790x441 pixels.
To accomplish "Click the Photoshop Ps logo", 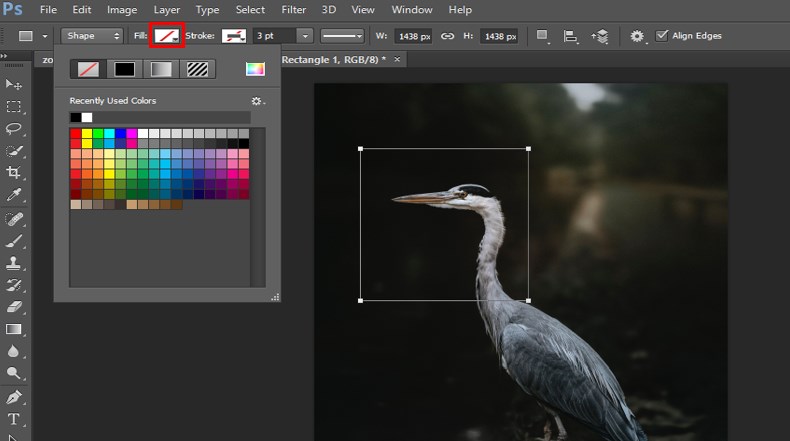I will 12,9.
